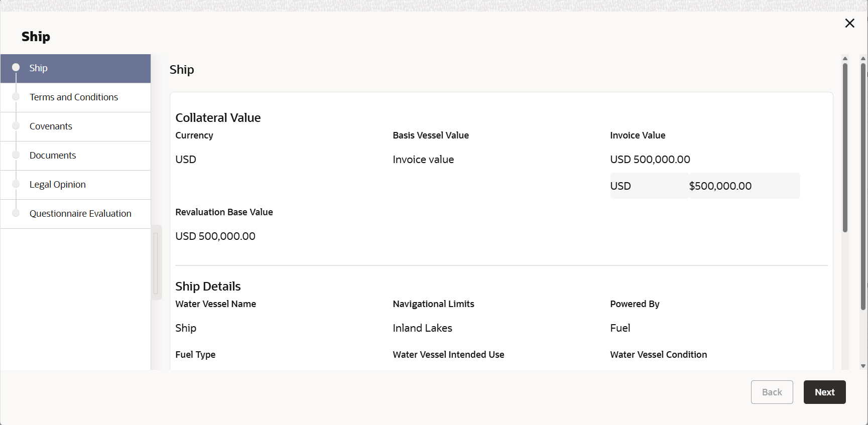868x425 pixels.
Task: Click the inner panel scrollbar up arrow
Action: click(x=845, y=59)
